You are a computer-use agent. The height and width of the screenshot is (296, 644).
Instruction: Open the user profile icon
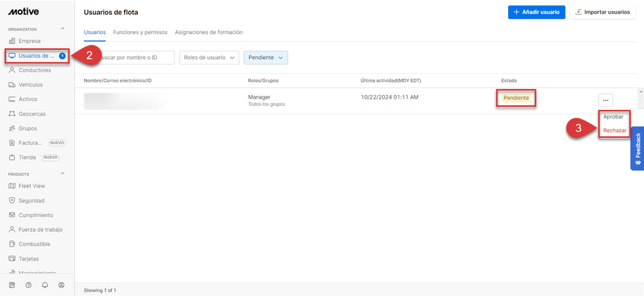[62, 285]
